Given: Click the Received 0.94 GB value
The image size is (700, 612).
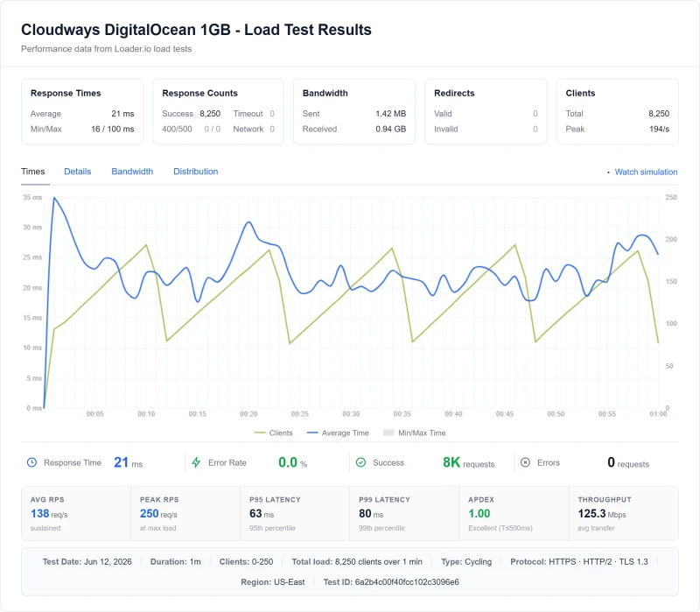Looking at the screenshot, I should tap(390, 129).
